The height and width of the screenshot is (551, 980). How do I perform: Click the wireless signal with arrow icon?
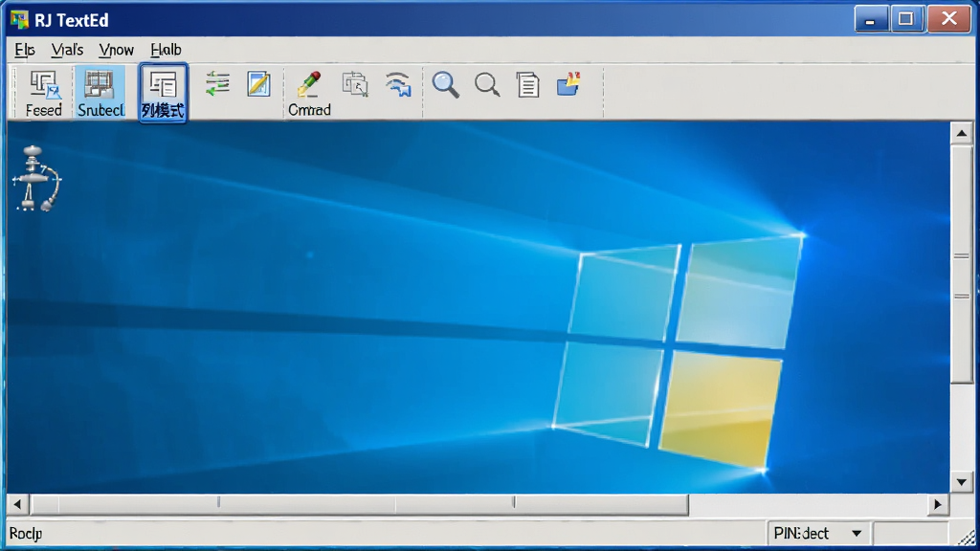[x=398, y=84]
